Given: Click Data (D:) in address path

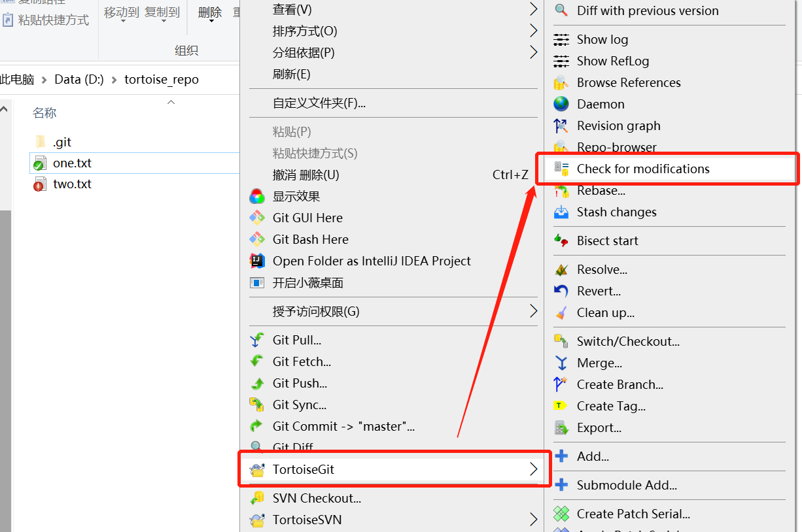Looking at the screenshot, I should pos(79,80).
